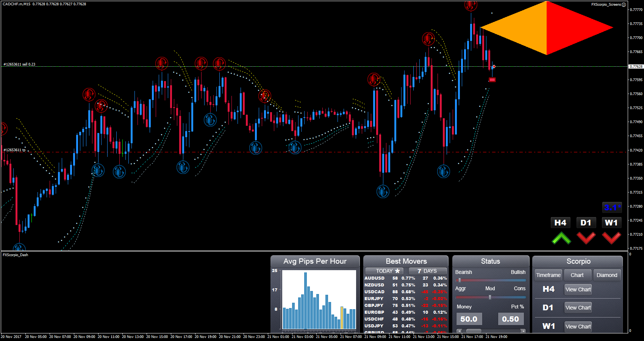The height and width of the screenshot is (341, 644).
Task: Click the small red sell marker below current price
Action: coord(492,80)
